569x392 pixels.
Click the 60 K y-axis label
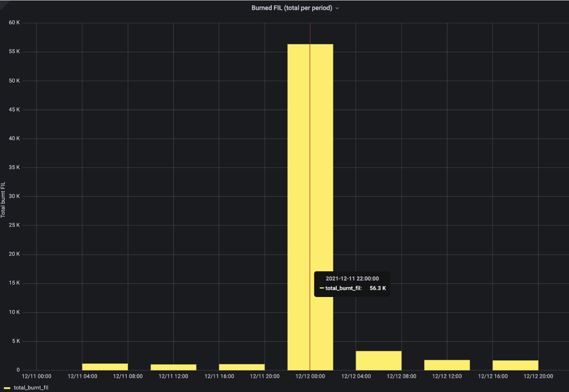14,23
